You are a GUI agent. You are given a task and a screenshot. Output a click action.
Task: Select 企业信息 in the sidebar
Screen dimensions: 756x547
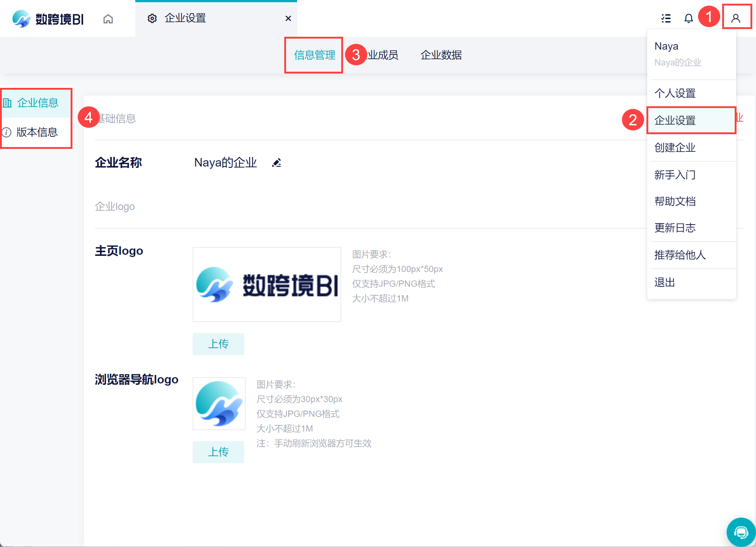(38, 103)
